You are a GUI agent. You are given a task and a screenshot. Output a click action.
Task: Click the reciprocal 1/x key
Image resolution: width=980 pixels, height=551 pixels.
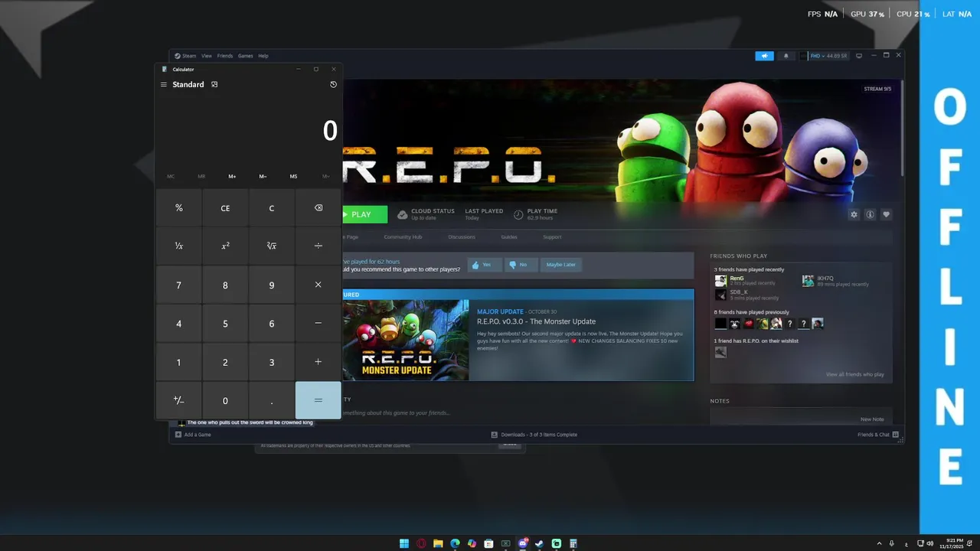[179, 246]
